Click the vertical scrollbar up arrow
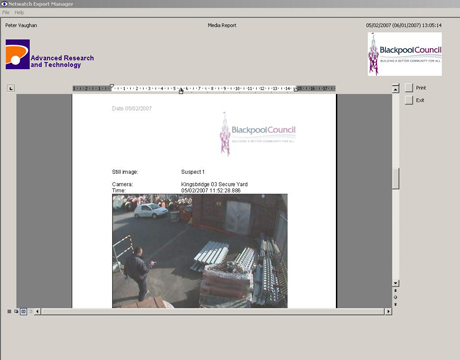Screen dimensions: 460x360 pos(395,89)
